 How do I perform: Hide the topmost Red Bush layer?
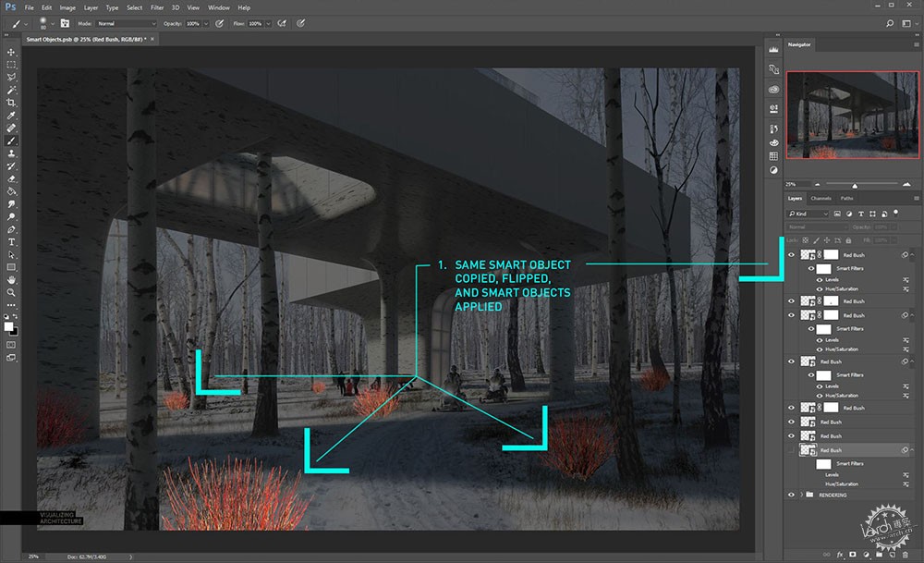792,255
